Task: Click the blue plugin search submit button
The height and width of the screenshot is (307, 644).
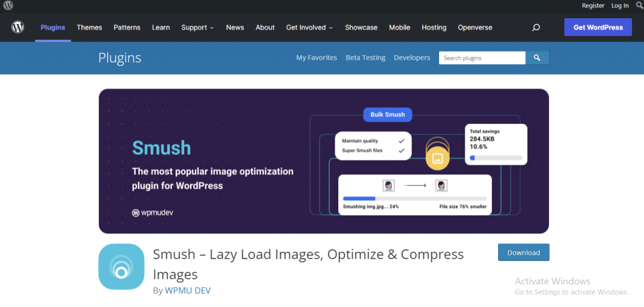Action: click(x=537, y=58)
